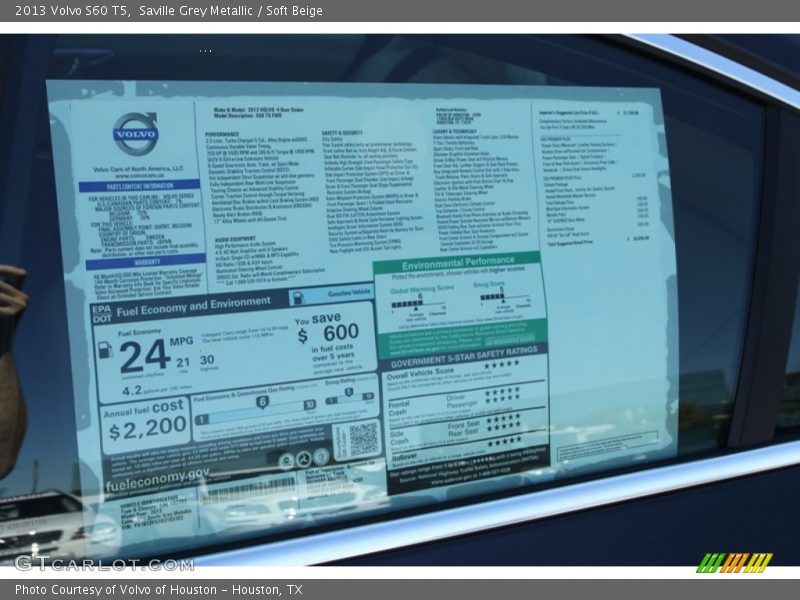800x600 pixels.
Task: Click the Frontal Crash Driver stars
Action: coord(503,391)
